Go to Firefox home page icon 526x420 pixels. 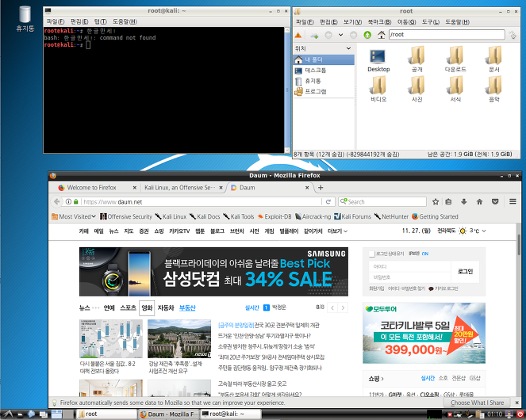479,202
